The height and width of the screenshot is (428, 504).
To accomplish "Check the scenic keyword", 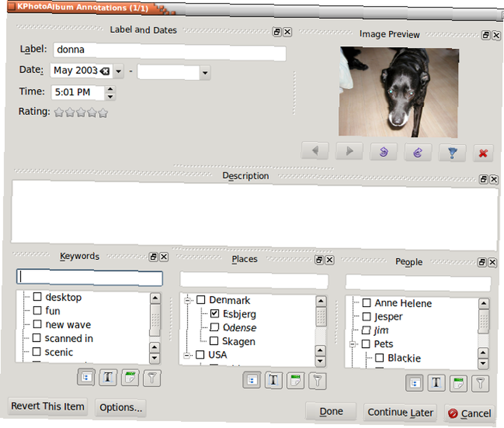I will click(x=37, y=351).
